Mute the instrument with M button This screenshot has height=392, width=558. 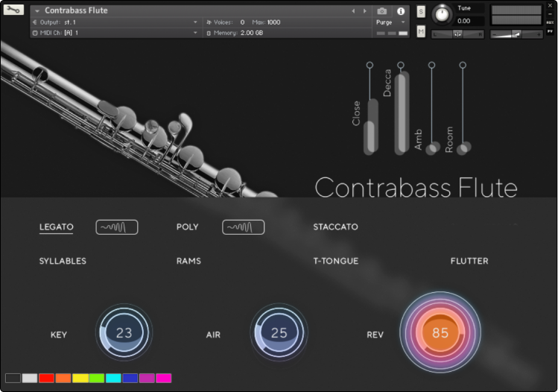421,31
